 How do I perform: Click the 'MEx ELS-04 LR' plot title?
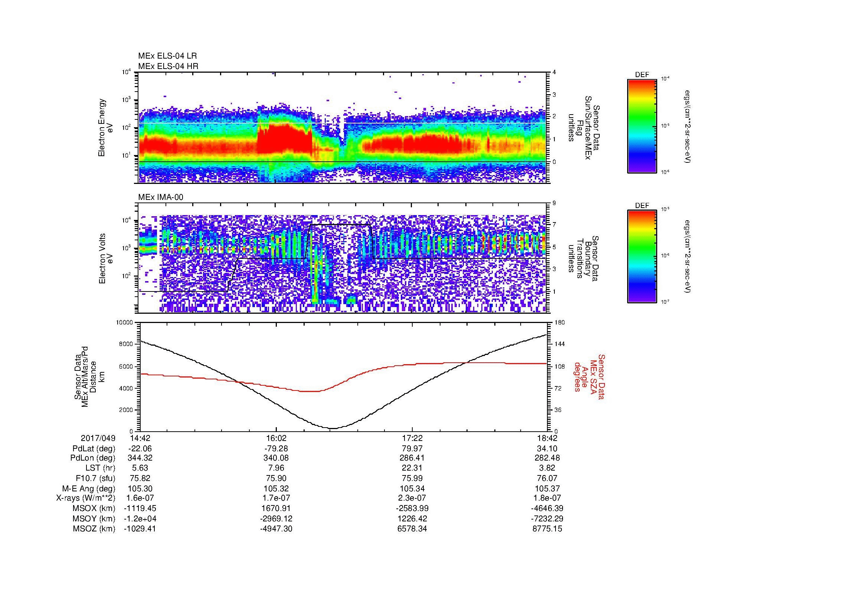coord(167,56)
